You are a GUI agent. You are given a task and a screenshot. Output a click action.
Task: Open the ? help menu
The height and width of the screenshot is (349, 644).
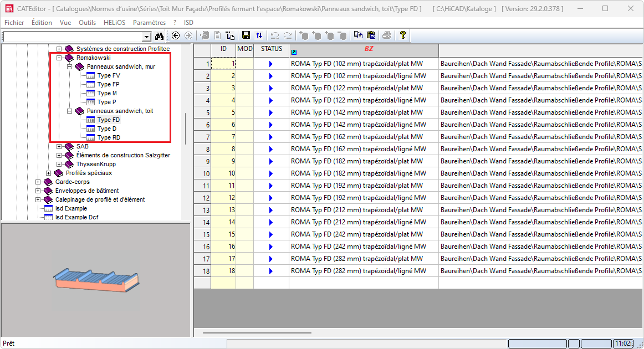175,23
